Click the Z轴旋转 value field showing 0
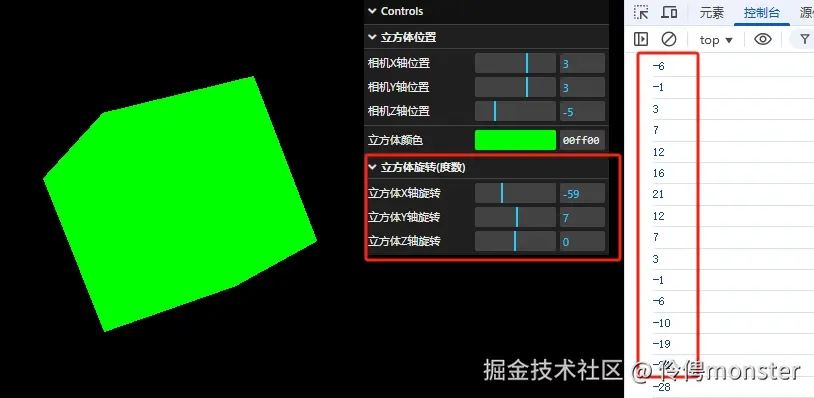Screen dimensions: 814x398 [582, 241]
